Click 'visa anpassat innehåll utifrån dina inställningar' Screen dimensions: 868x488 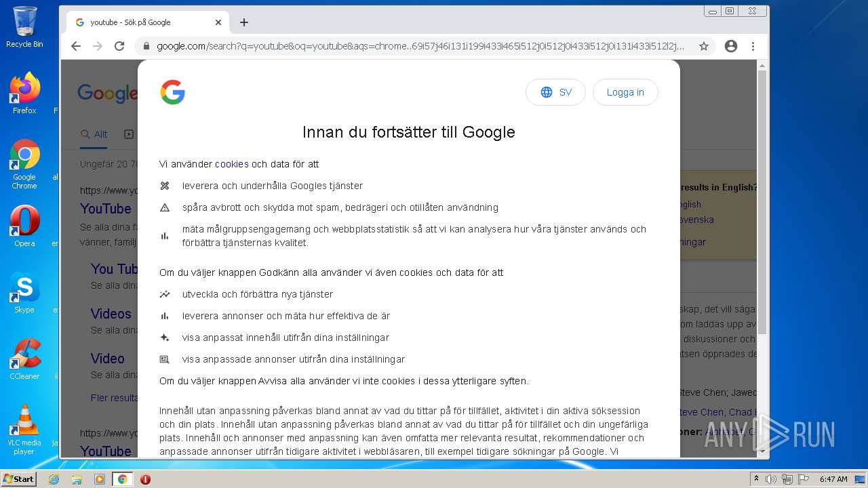(x=285, y=338)
